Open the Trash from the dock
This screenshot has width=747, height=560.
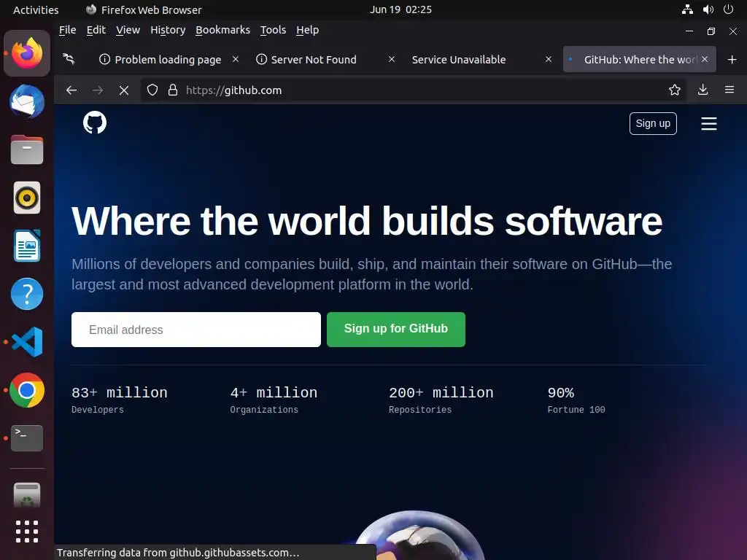27,495
